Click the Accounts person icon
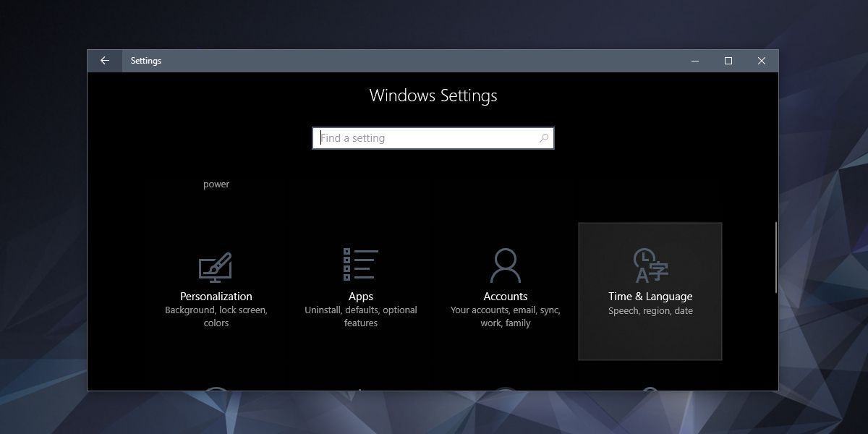Image resolution: width=868 pixels, height=434 pixels. coord(505,265)
